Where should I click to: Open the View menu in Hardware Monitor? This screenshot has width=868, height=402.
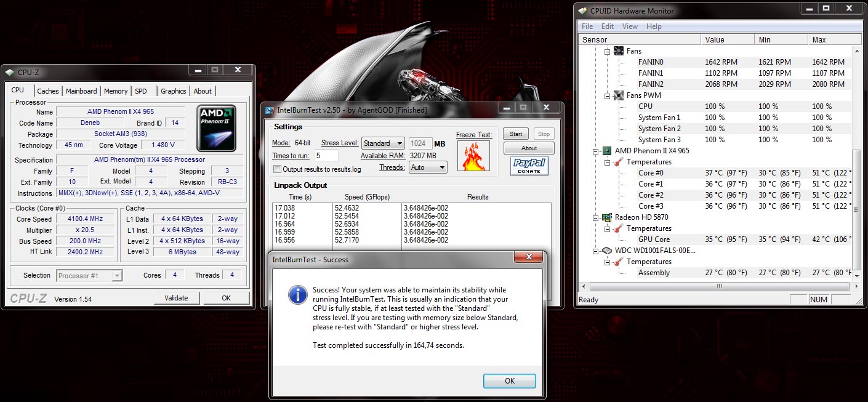(630, 26)
